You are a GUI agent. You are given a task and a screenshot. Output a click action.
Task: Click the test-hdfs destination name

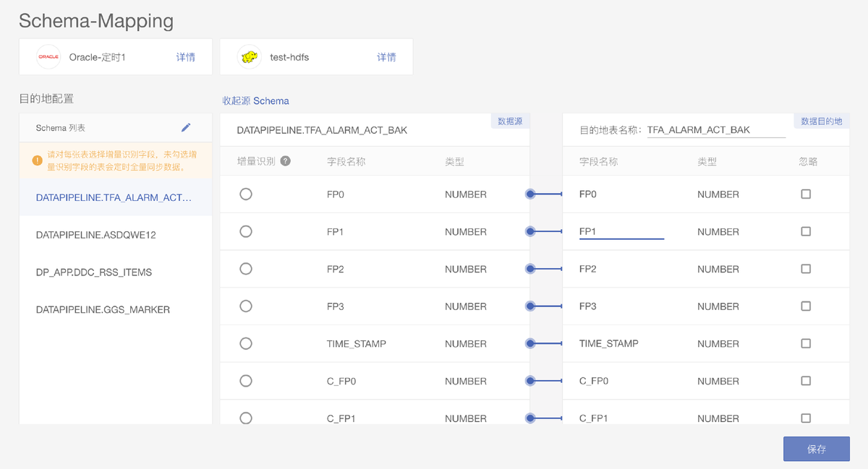point(289,57)
